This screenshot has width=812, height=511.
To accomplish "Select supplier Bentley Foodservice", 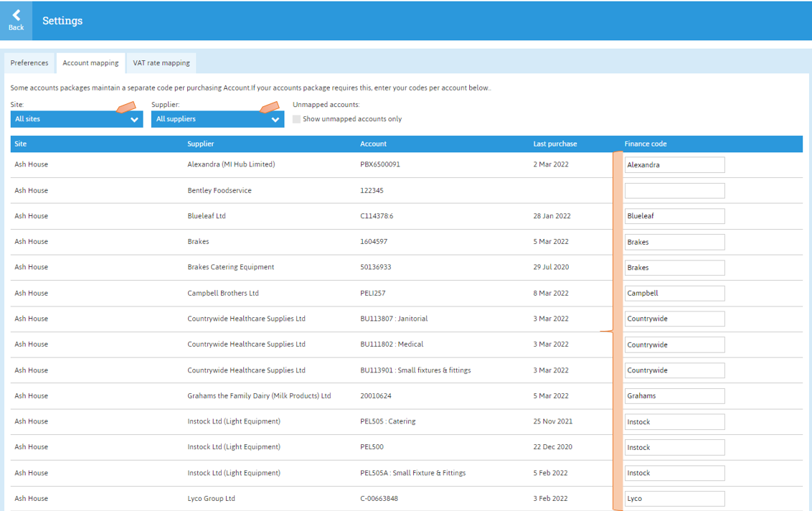I will 219,190.
